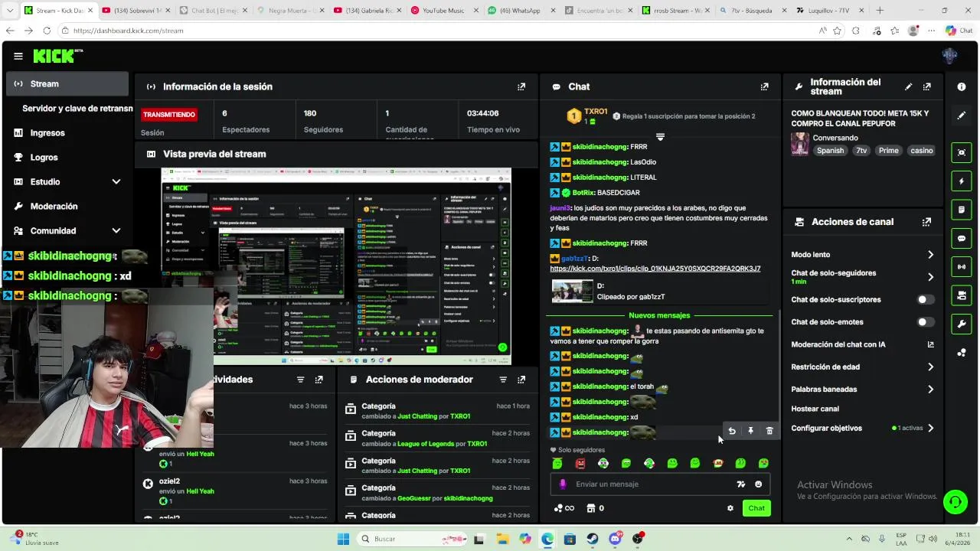
Task: Toggle the wrench widget icon in right sidebar
Action: [962, 324]
